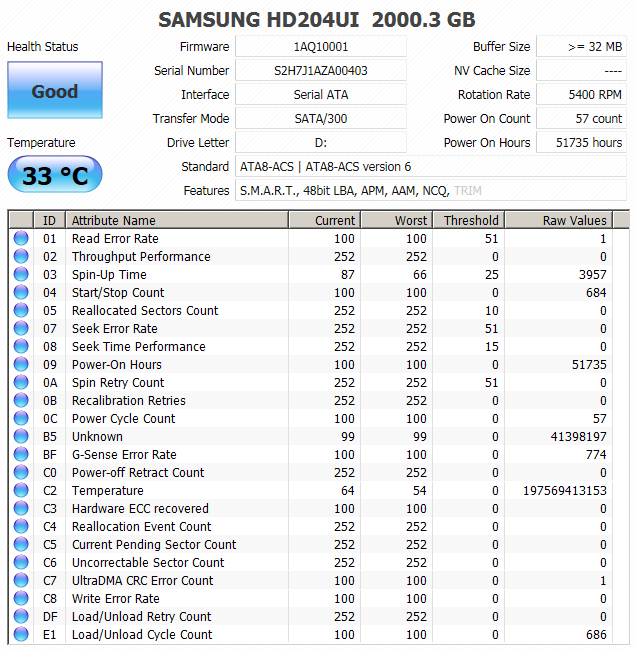Viewport: 636px width, 650px height.
Task: Click status orb for Write Error Rate
Action: click(x=21, y=598)
